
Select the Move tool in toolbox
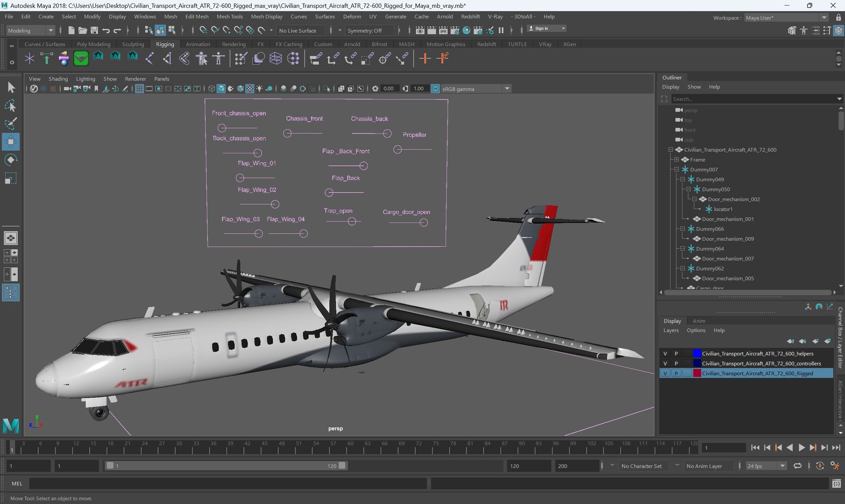10,142
